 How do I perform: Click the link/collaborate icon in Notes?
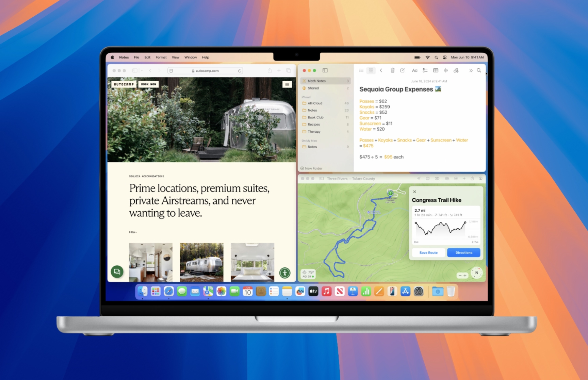point(456,70)
